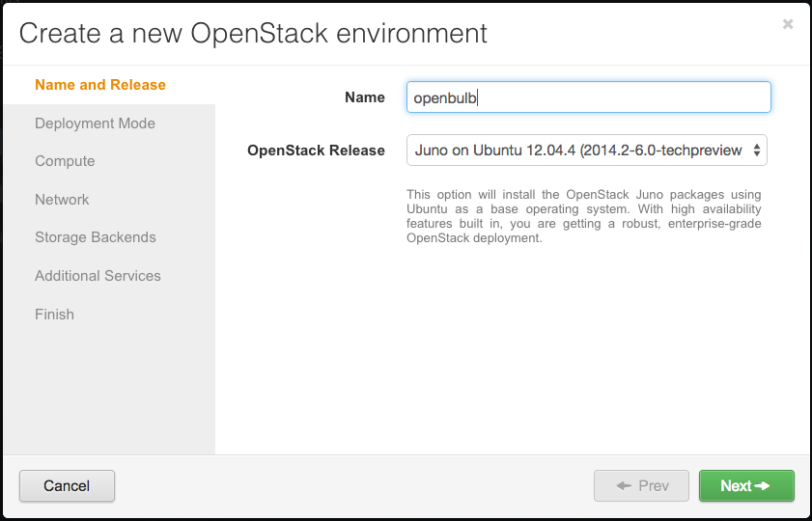Image resolution: width=812 pixels, height=521 pixels.
Task: Close the dialog with the X icon
Action: point(788,24)
